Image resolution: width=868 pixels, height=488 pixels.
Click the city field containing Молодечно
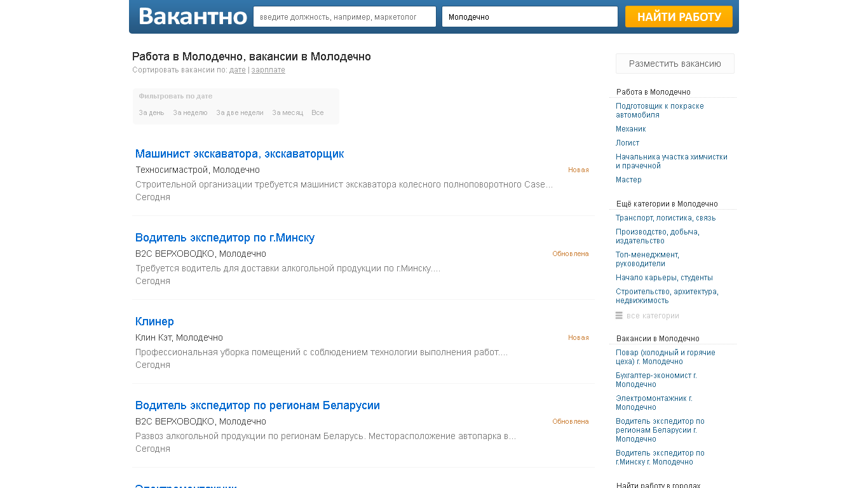[530, 17]
